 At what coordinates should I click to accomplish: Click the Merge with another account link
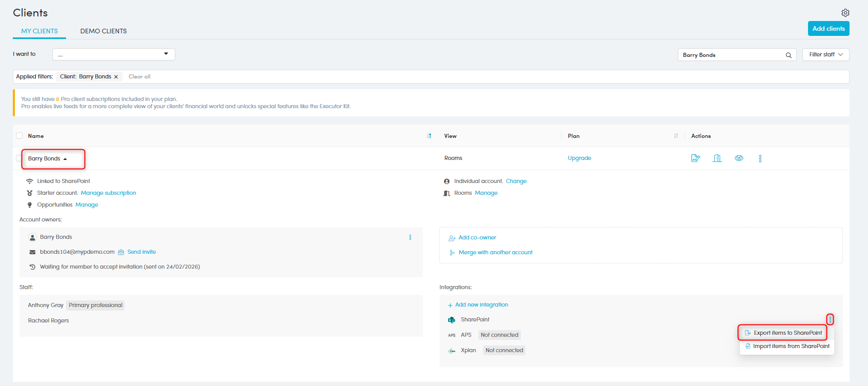click(x=495, y=253)
